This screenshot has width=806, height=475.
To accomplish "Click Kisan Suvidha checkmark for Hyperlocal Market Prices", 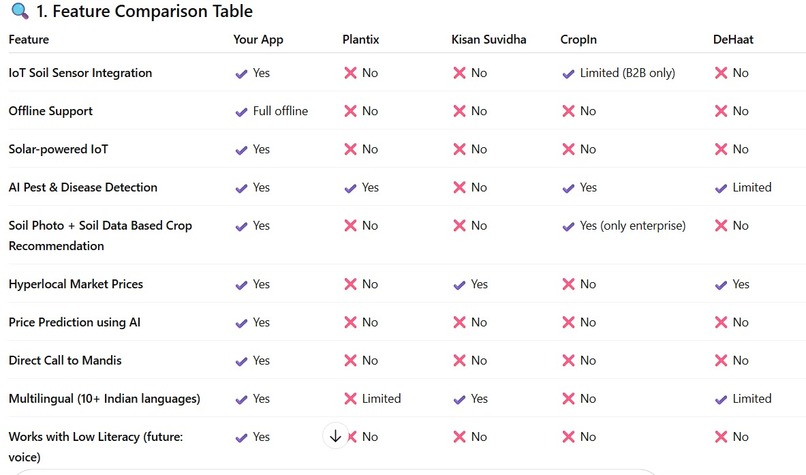I will [x=459, y=285].
